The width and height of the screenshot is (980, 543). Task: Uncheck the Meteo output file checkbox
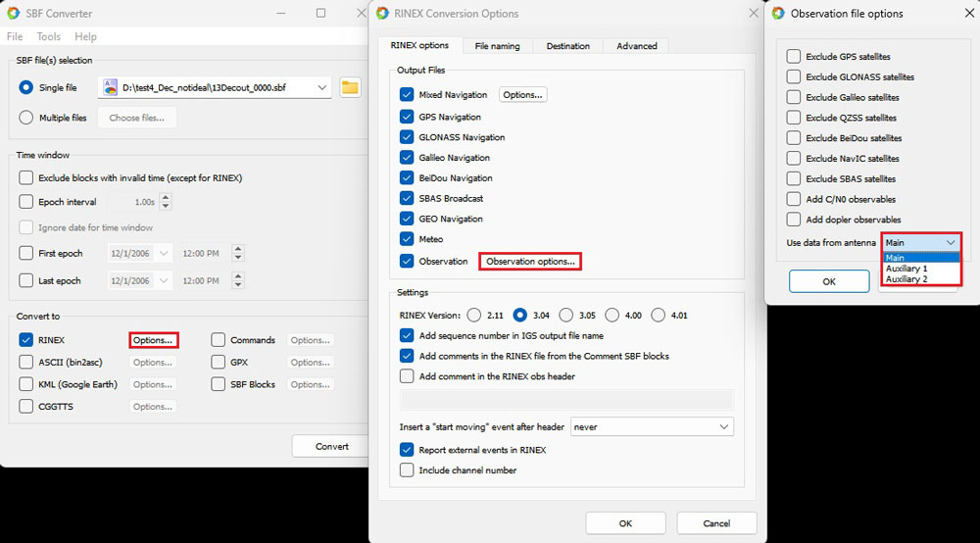407,239
